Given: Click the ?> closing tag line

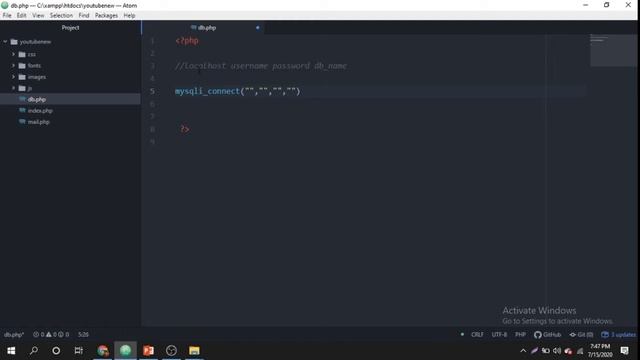Looking at the screenshot, I should tap(184, 129).
